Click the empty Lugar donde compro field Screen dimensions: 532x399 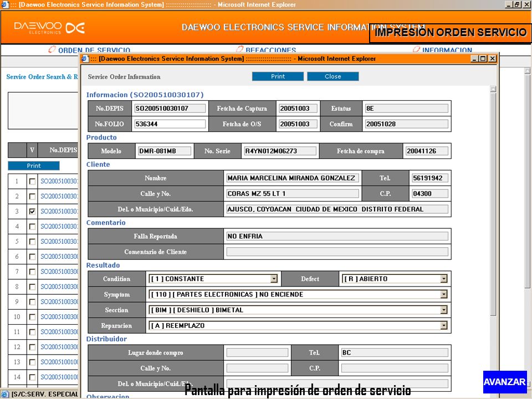[257, 352]
